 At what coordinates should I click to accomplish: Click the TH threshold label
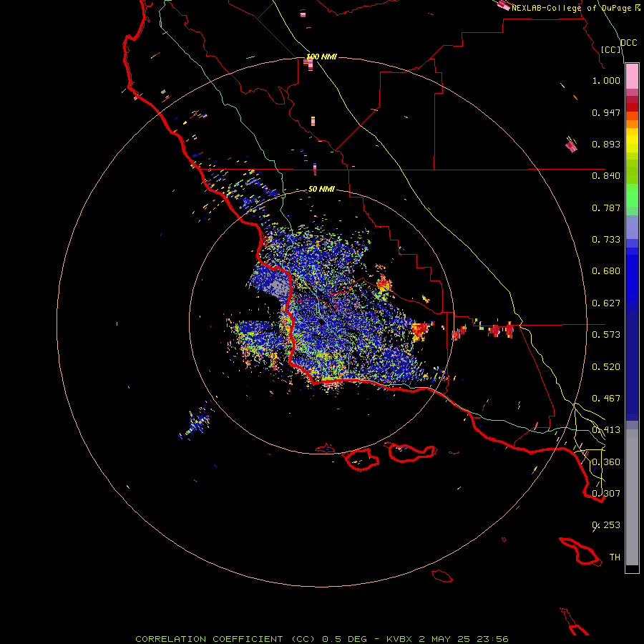tap(615, 557)
